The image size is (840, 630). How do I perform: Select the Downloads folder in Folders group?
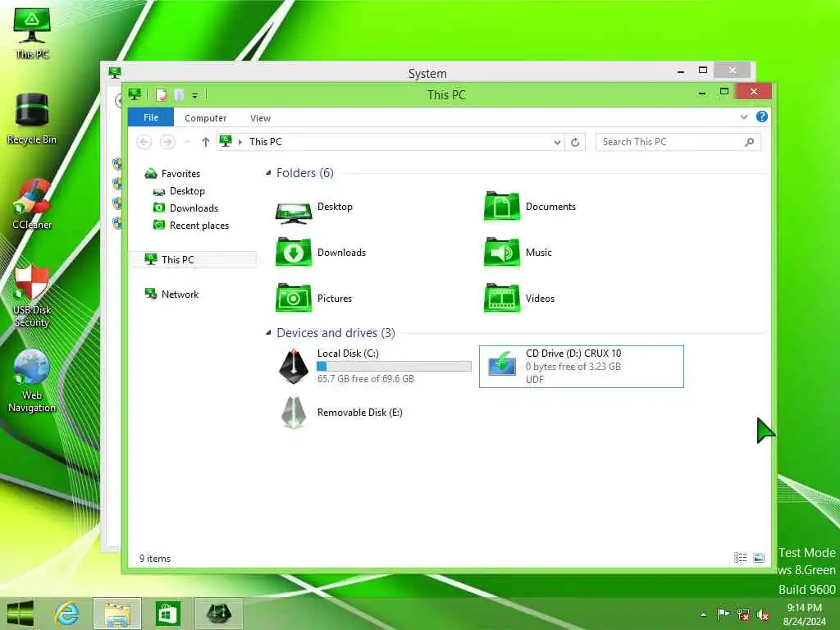pyautogui.click(x=294, y=253)
